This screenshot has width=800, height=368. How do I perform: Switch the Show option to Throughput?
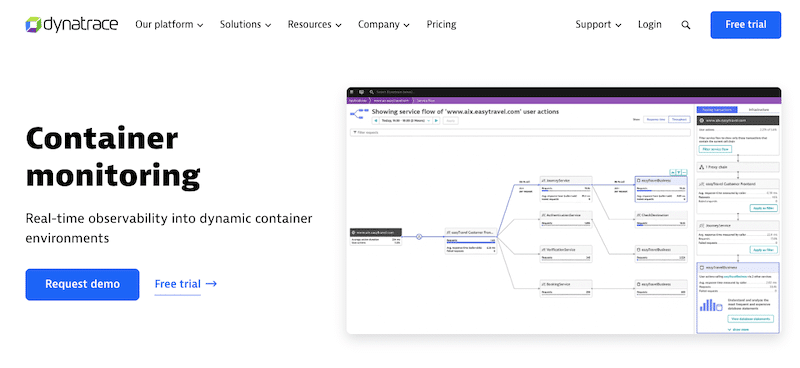(679, 119)
